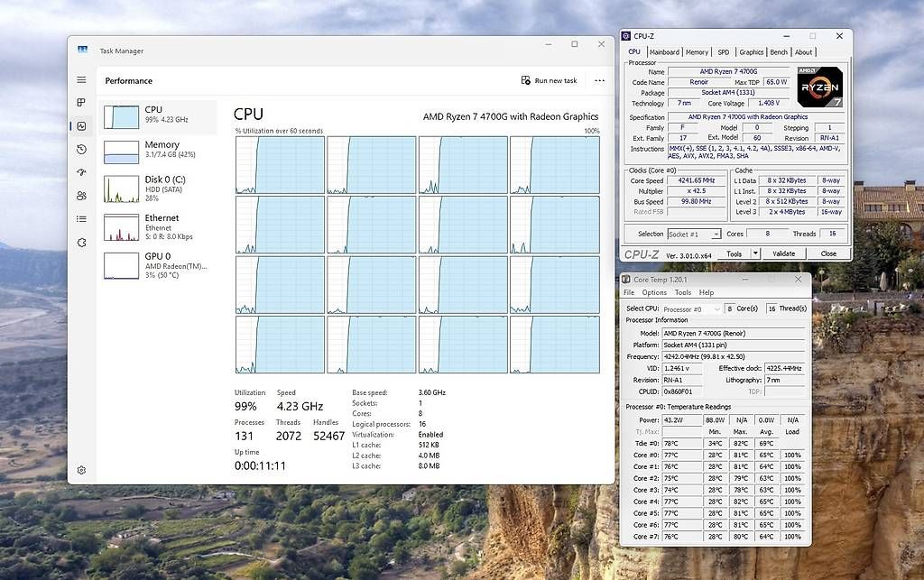924x580 pixels.
Task: Select Memory performance item
Action: tap(158, 152)
